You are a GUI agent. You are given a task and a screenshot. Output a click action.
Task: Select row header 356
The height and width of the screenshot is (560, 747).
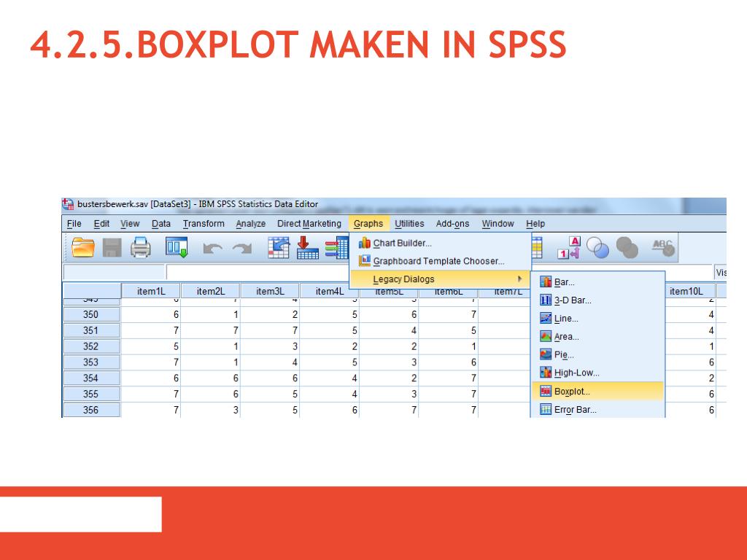(x=91, y=410)
